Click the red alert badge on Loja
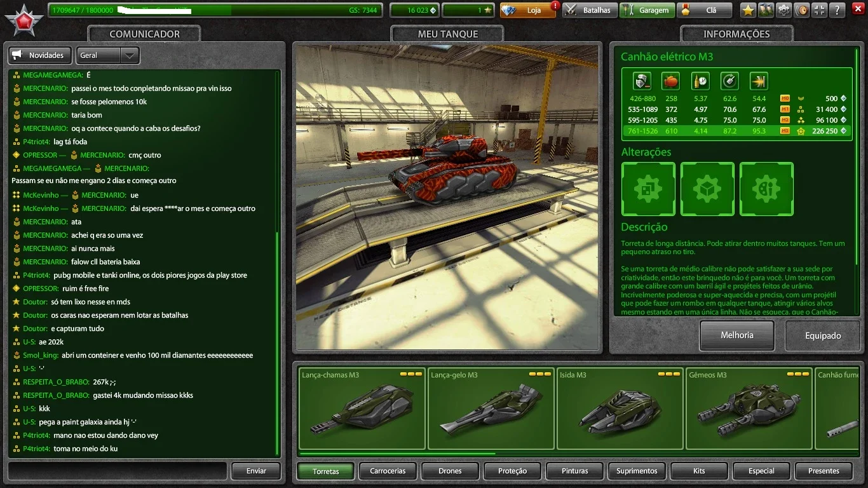Viewport: 868px width, 488px height. (x=555, y=6)
